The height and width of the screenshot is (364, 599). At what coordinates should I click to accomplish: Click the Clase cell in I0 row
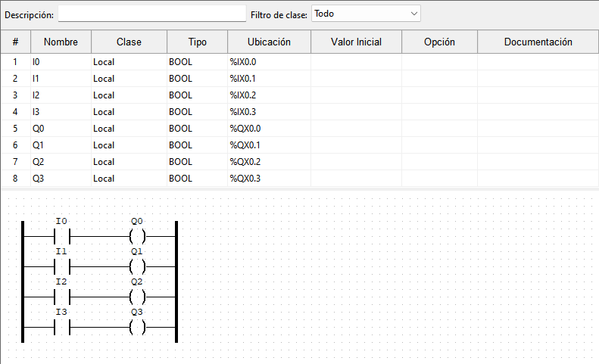[x=128, y=62]
